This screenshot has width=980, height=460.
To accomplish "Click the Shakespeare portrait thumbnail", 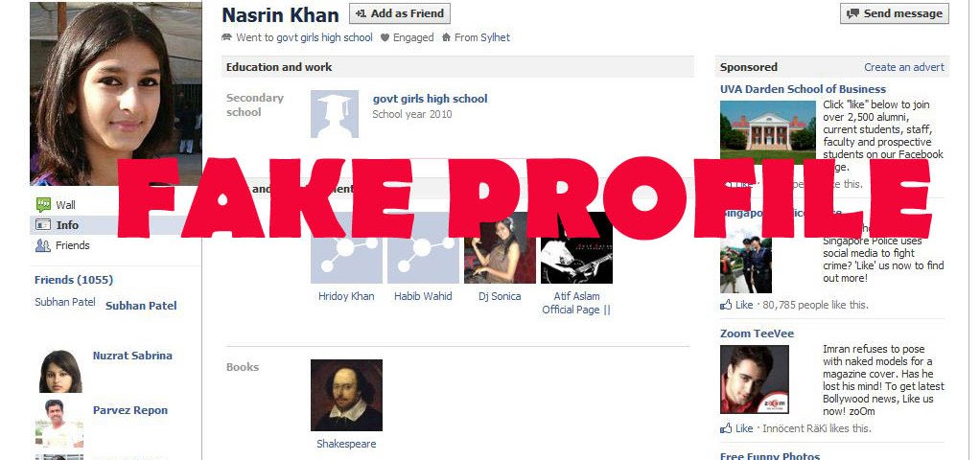I will click(346, 395).
